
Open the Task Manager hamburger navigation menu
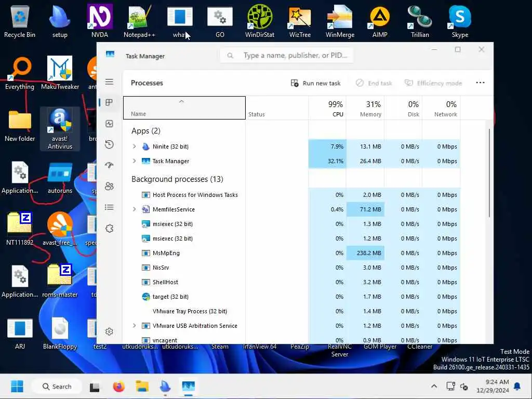109,82
